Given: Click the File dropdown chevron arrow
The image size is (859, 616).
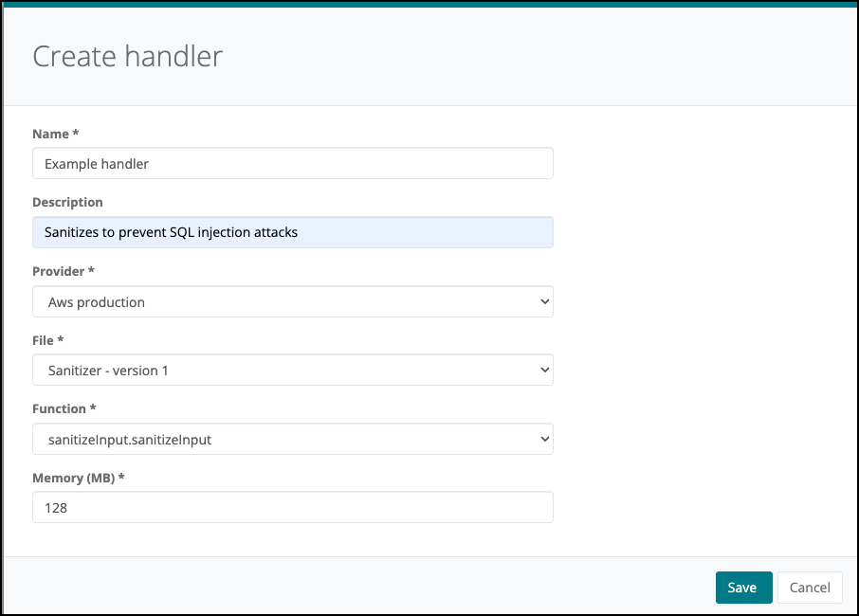Looking at the screenshot, I should (543, 371).
